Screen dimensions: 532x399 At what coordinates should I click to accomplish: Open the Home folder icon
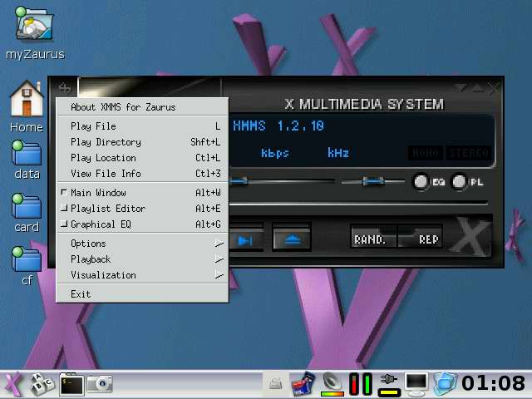coord(27,100)
